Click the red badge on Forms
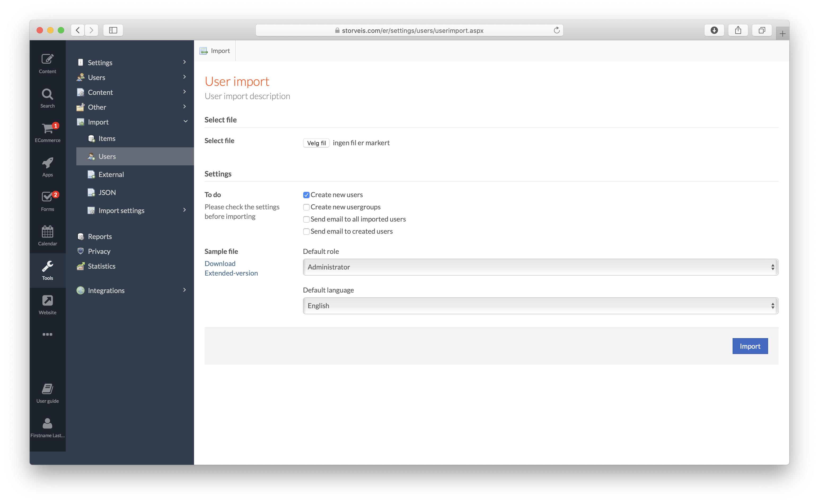Screen dimensions: 819x504 tap(56, 194)
